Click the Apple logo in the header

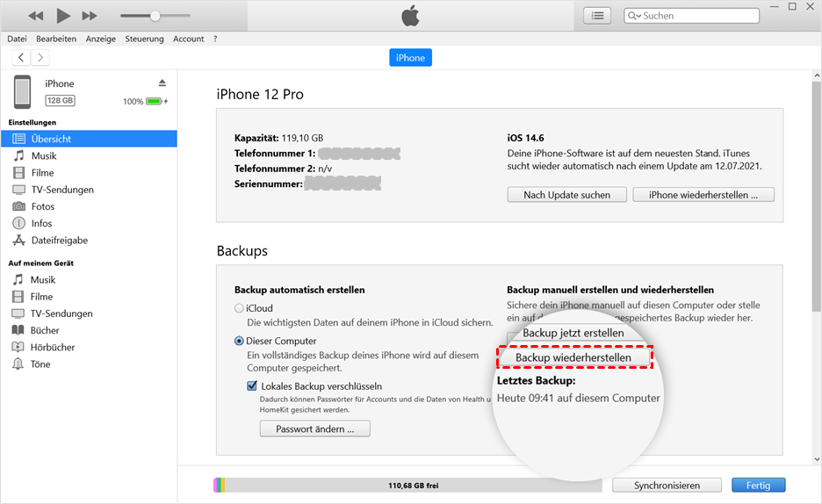[x=410, y=15]
